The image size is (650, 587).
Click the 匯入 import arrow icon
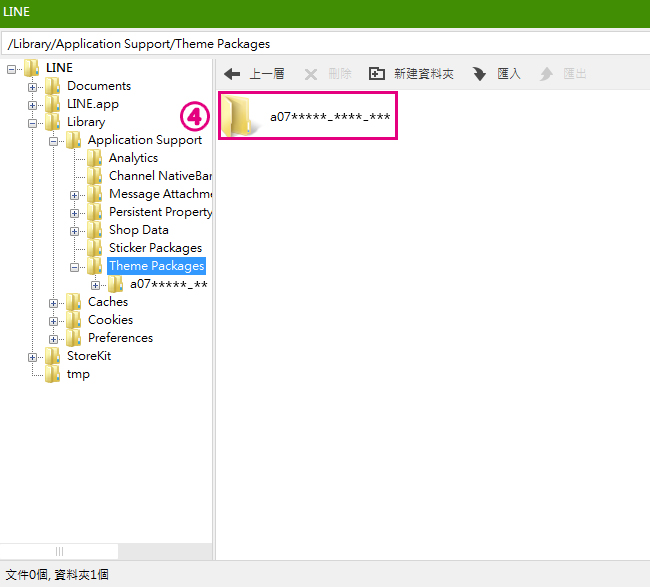point(479,74)
